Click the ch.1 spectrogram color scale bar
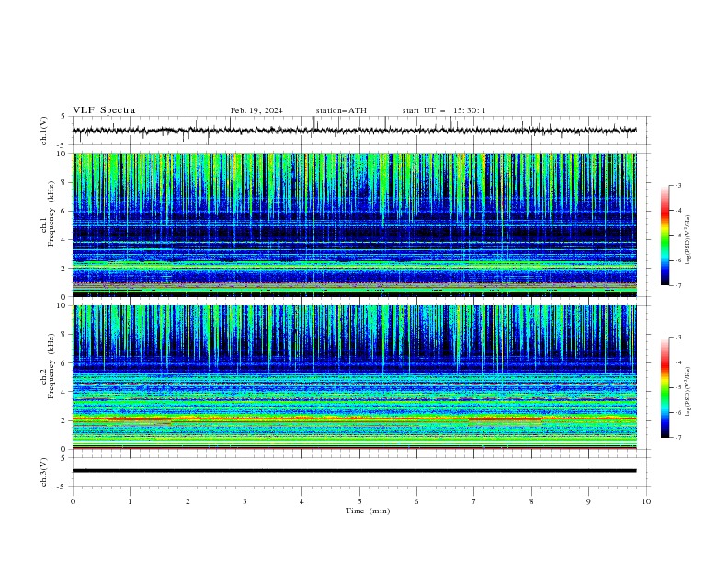The image size is (728, 563). click(x=665, y=236)
